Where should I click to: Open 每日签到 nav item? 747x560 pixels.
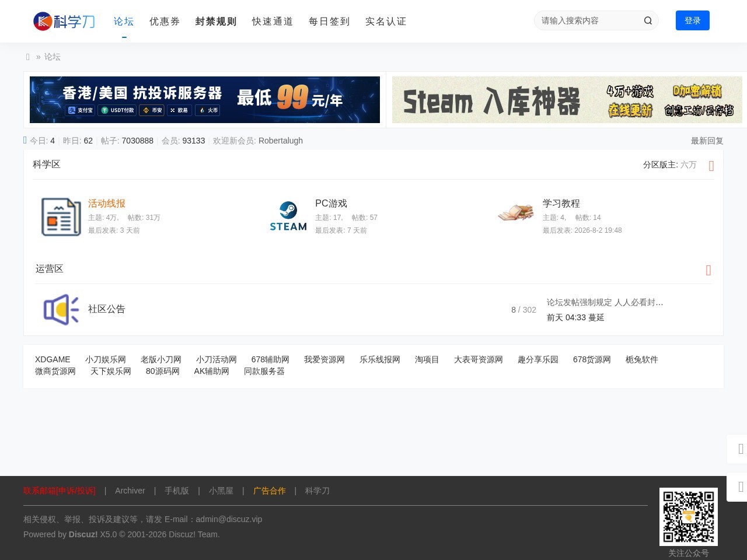(329, 22)
